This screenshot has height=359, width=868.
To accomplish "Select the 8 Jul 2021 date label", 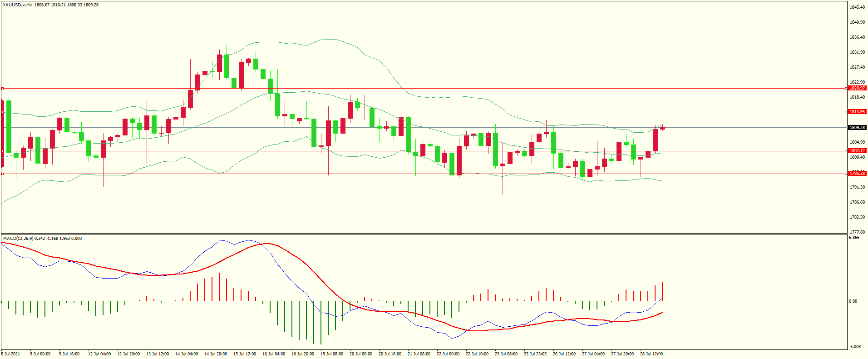I will (x=11, y=354).
